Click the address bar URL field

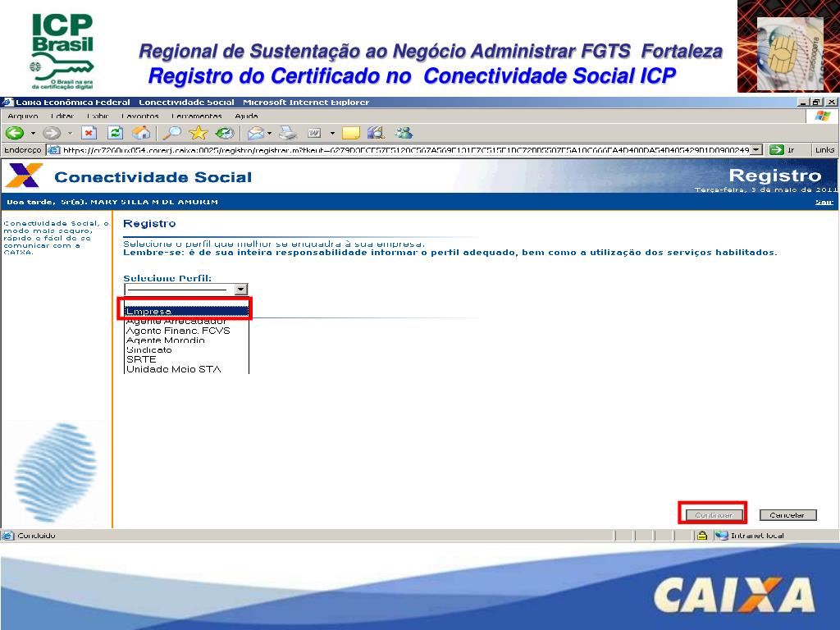[405, 150]
